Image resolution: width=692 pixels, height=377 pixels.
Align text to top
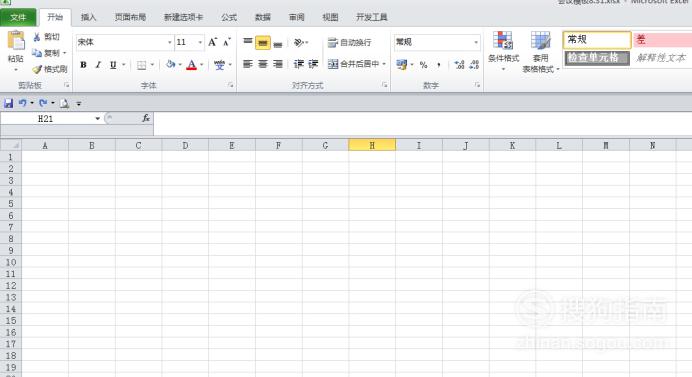tap(248, 42)
